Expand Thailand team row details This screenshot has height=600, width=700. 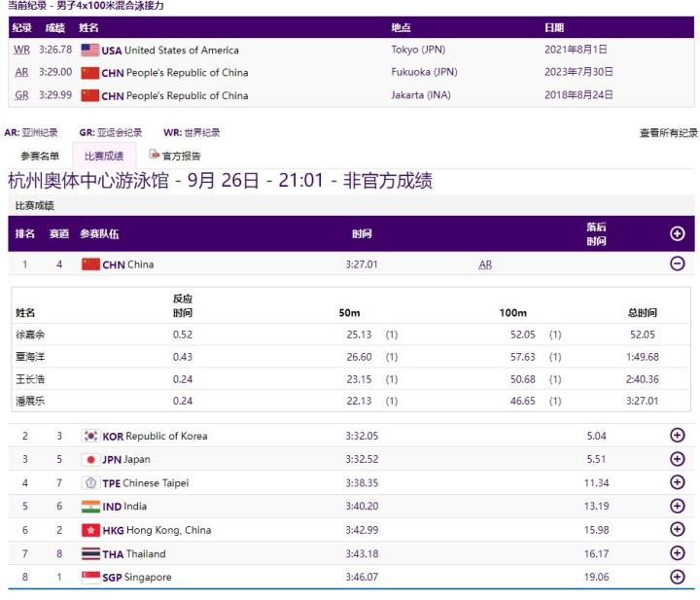[678, 553]
